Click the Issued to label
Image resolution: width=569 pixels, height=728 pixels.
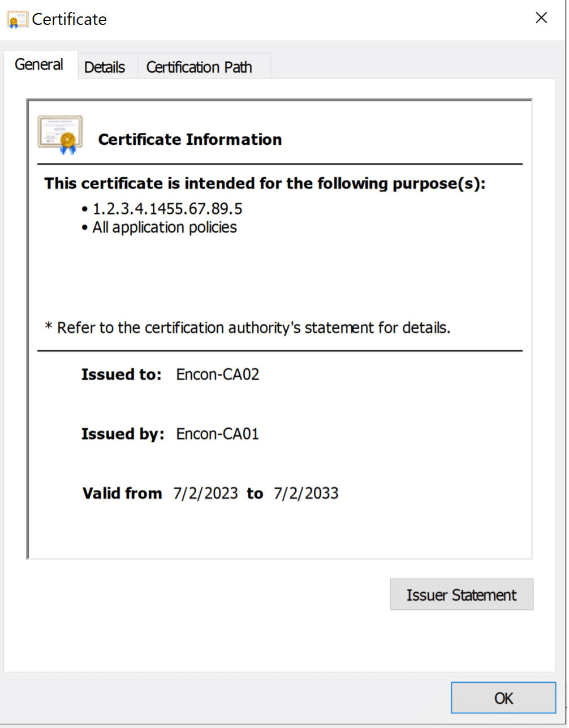pyautogui.click(x=122, y=374)
